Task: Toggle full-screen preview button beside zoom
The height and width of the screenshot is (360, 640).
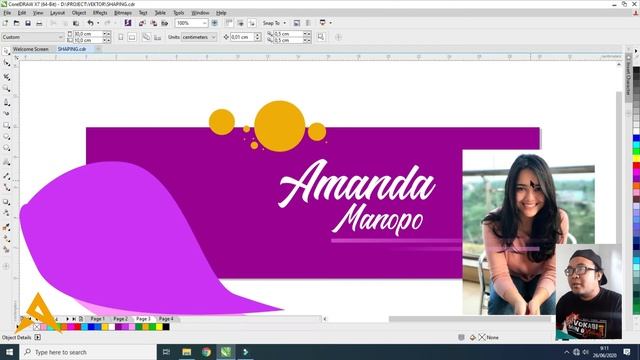Action: [x=214, y=23]
